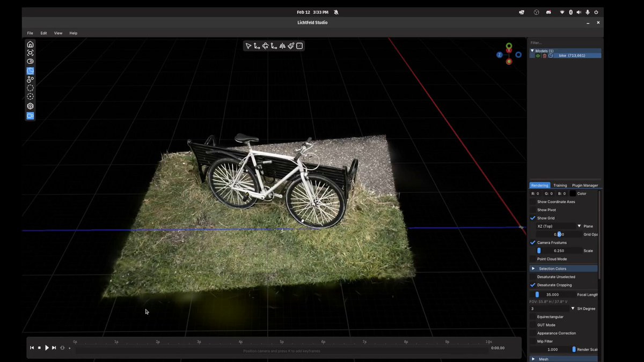Click the camera icon in left toolbar
Screen dimensions: 644x362
click(30, 116)
